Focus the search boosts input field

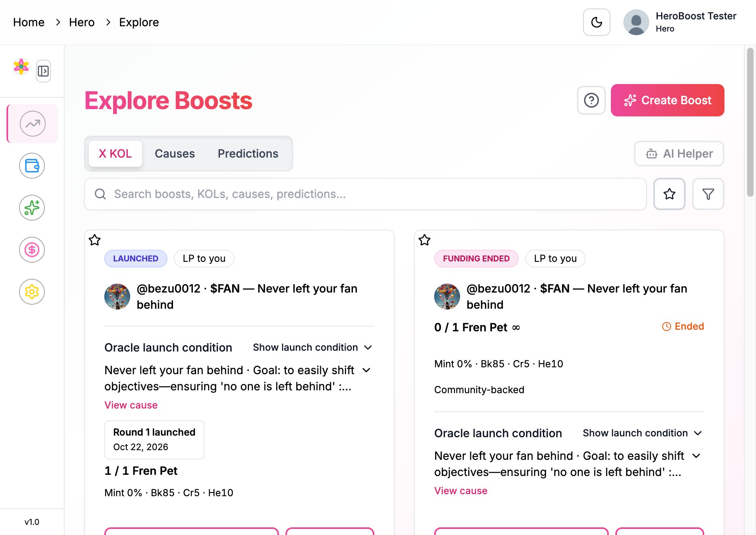coord(365,194)
